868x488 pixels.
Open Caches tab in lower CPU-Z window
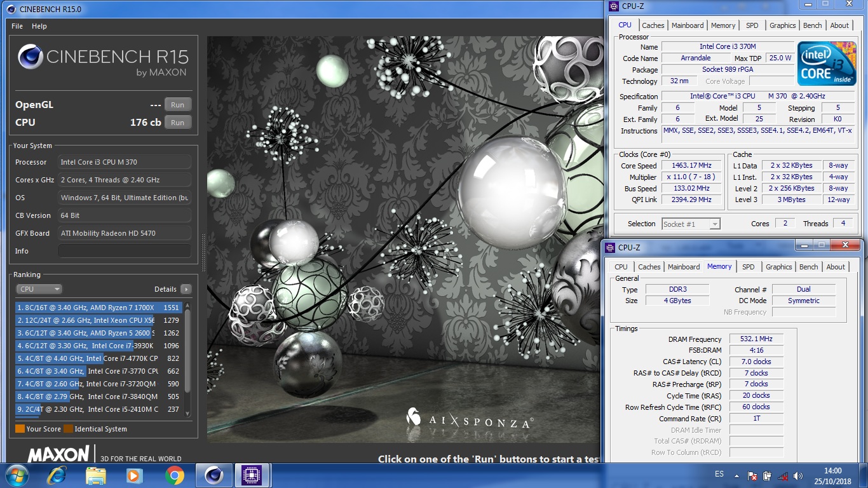[x=649, y=267]
